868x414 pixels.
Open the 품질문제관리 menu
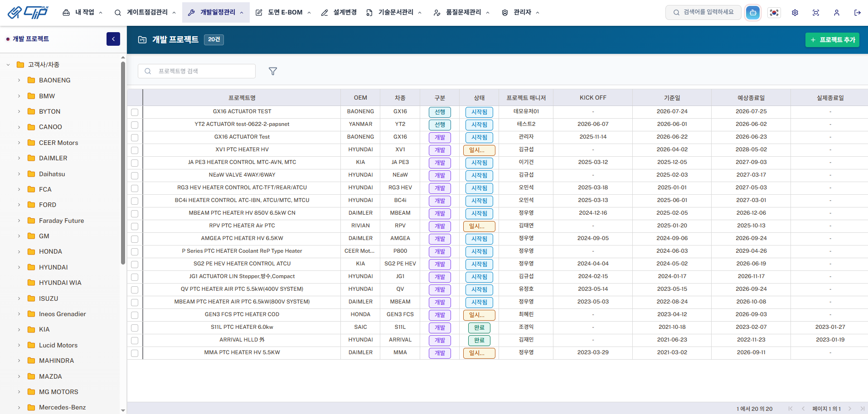(x=461, y=13)
